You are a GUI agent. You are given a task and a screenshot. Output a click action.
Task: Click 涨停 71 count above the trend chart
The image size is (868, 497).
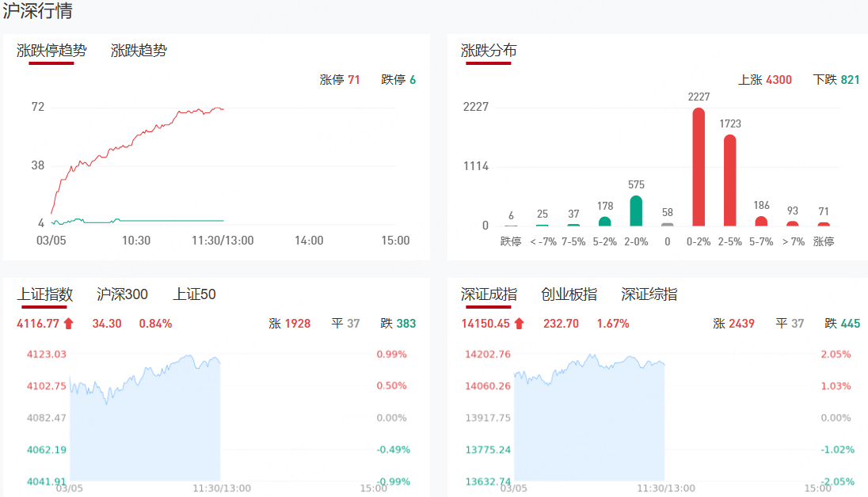point(340,80)
